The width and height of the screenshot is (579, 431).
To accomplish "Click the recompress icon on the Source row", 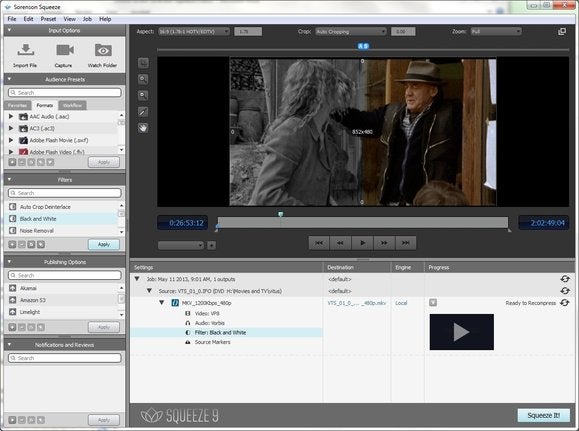I will click(x=565, y=291).
